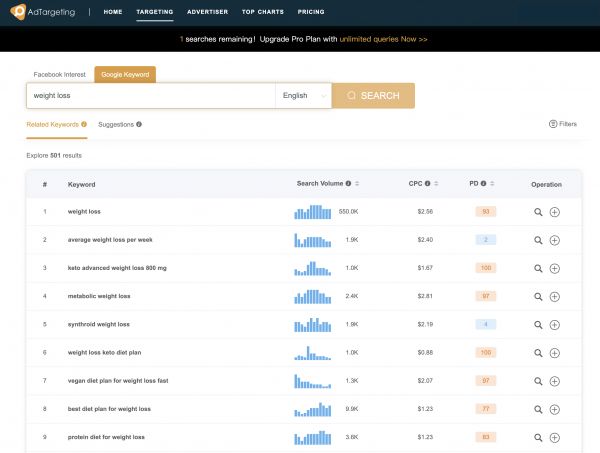
Task: Open TOP CHARTS nav item
Action: (263, 12)
